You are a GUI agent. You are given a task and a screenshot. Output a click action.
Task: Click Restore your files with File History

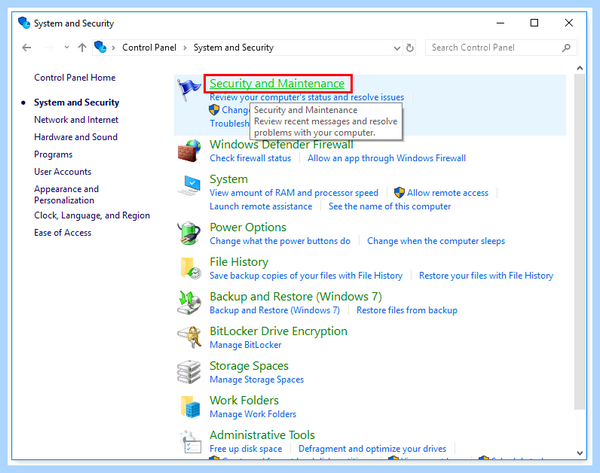click(x=486, y=276)
